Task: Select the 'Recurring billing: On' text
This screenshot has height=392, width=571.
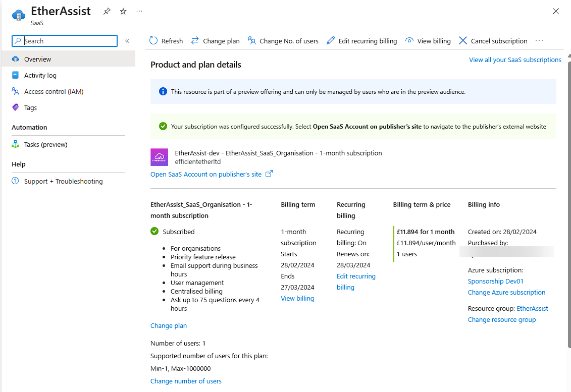Action: pyautogui.click(x=352, y=237)
